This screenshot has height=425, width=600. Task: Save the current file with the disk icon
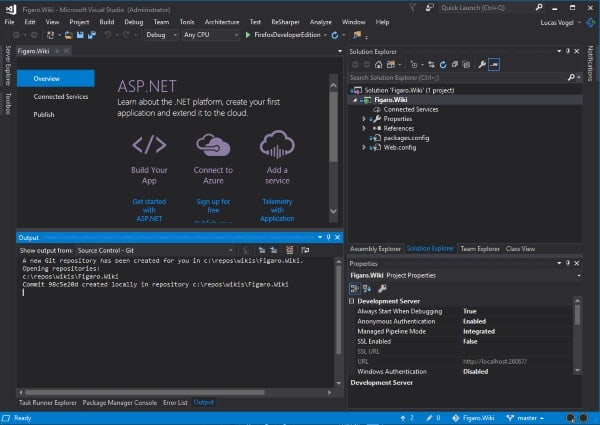pos(80,35)
